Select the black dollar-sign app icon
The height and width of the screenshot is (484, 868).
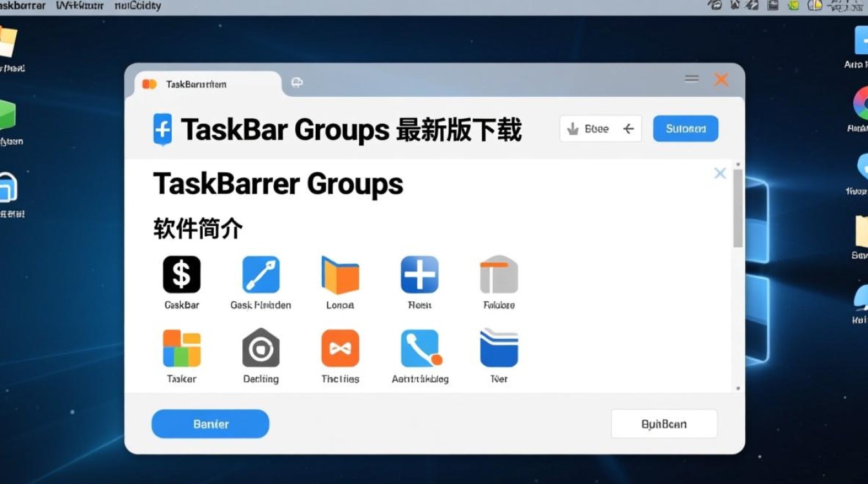click(x=181, y=274)
